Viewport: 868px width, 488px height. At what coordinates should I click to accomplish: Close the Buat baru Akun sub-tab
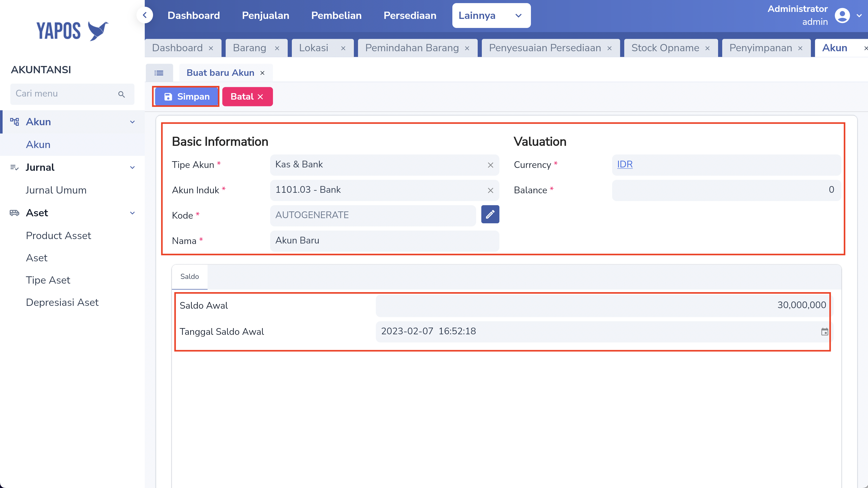[x=262, y=73]
